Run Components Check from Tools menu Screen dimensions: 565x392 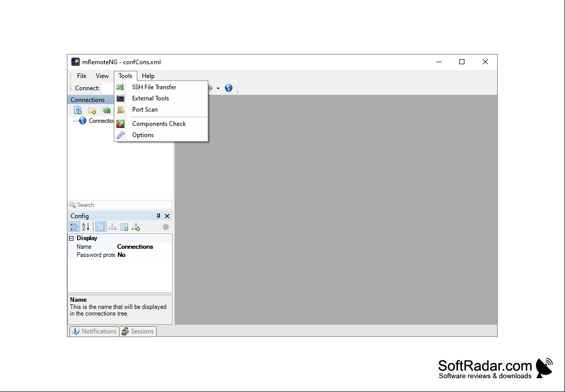[x=161, y=124]
